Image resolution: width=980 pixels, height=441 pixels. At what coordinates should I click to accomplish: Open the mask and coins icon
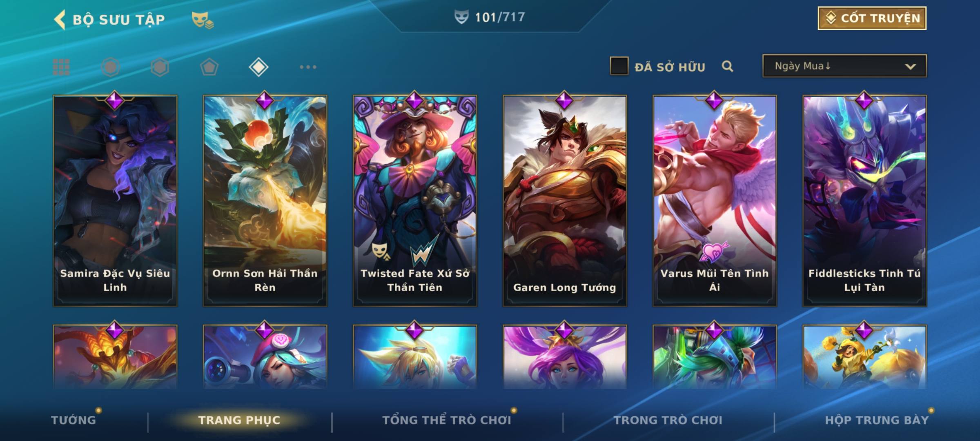point(203,20)
